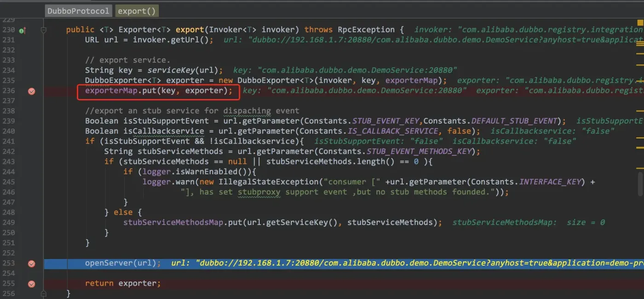Place cursor on exporterMap in the red box
Screen dimensions: 644x299
[x=111, y=90]
